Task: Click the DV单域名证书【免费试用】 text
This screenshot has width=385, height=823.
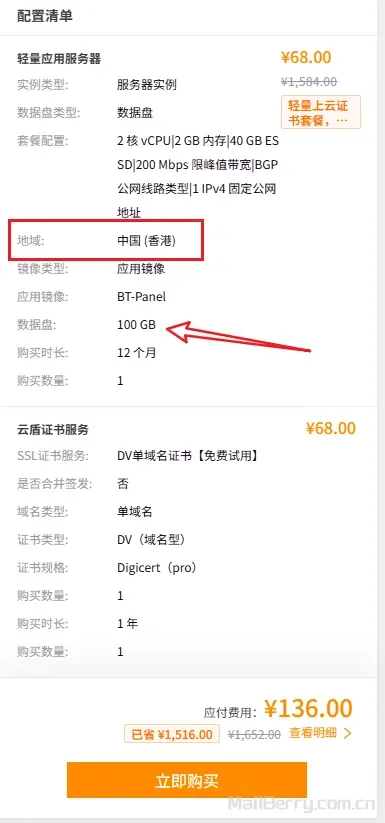Action: [188, 456]
